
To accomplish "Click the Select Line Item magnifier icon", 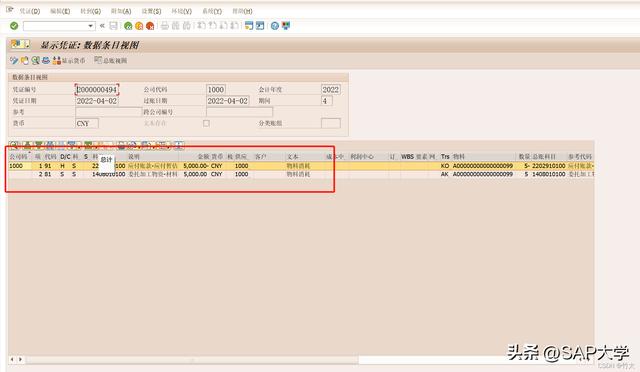I will 36,60.
